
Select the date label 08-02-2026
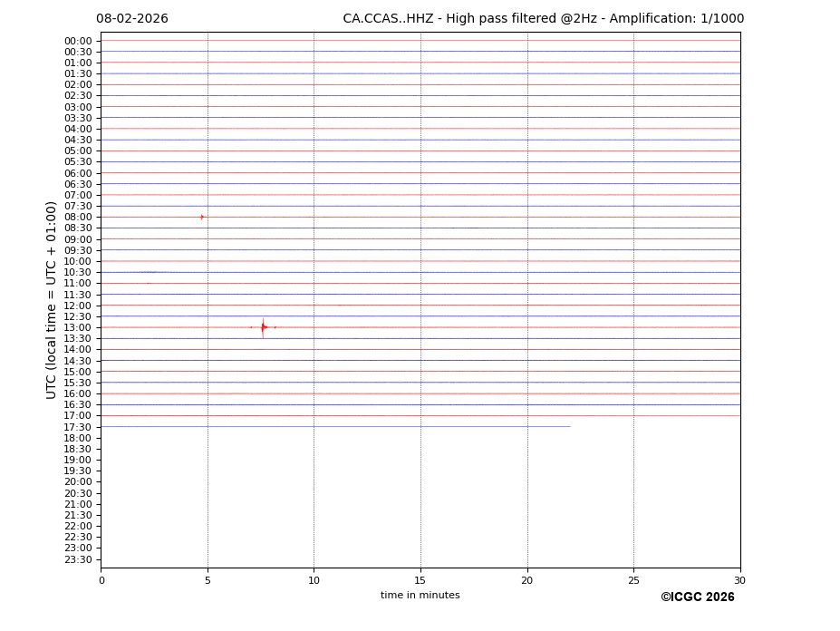click(x=132, y=19)
